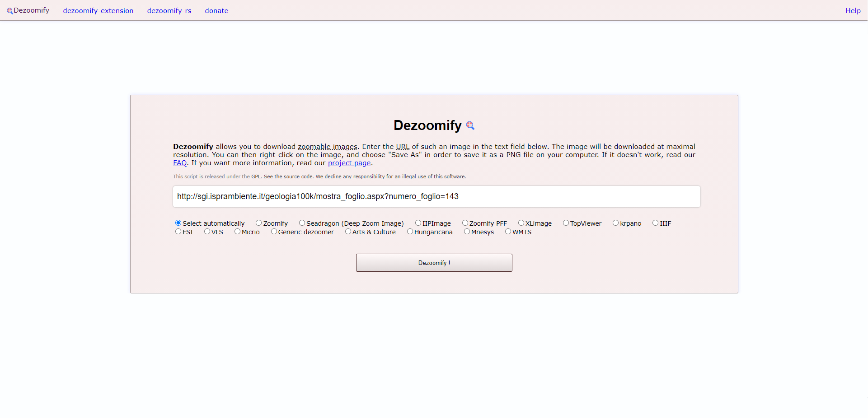Screen dimensions: 868x418
Task: Open the FAQ link
Action: point(180,163)
